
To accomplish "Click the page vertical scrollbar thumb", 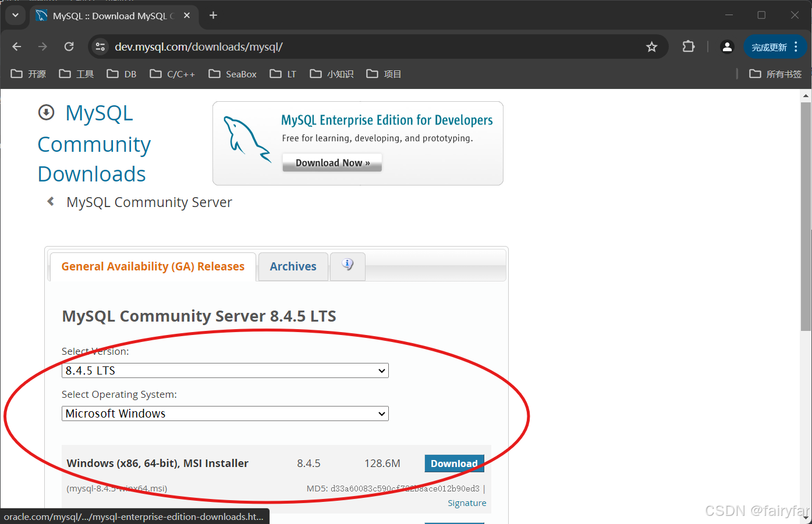I will [x=806, y=216].
